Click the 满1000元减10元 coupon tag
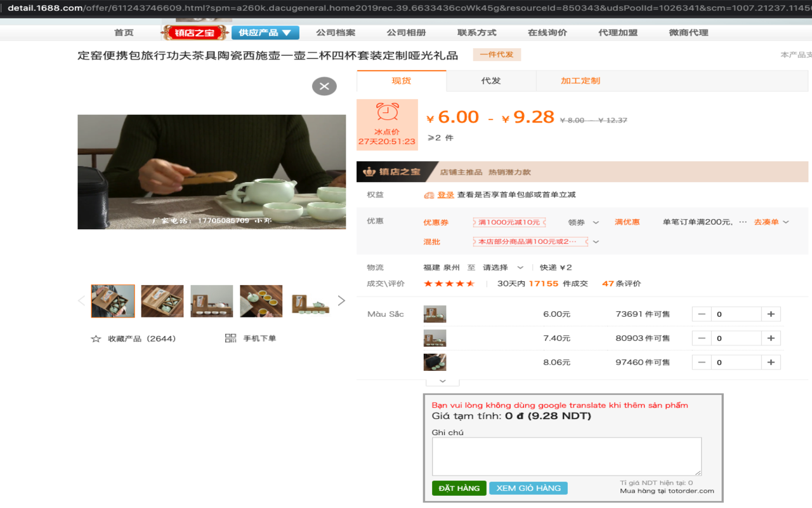812x508 pixels. 509,222
